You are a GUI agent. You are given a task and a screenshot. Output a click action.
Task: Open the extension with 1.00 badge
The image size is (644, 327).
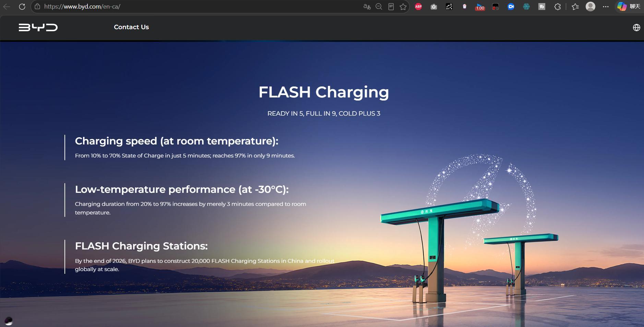[x=480, y=7]
